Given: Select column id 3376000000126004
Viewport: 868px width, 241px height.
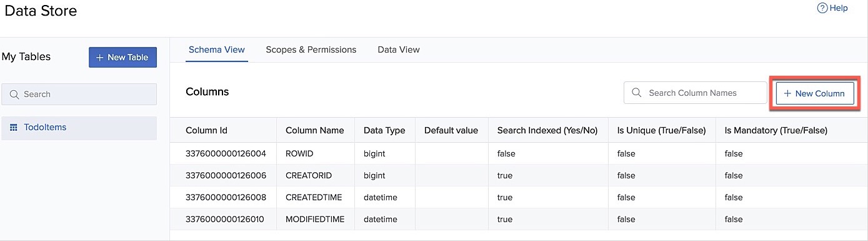Looking at the screenshot, I should (x=226, y=153).
